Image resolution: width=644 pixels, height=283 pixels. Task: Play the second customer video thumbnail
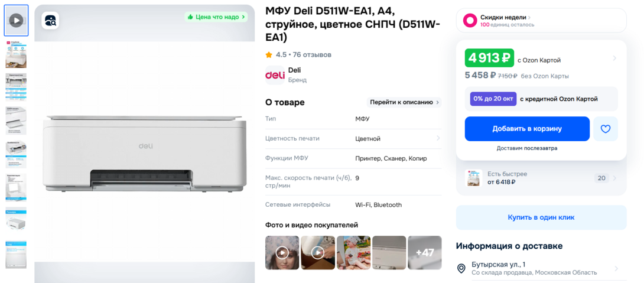pos(318,253)
